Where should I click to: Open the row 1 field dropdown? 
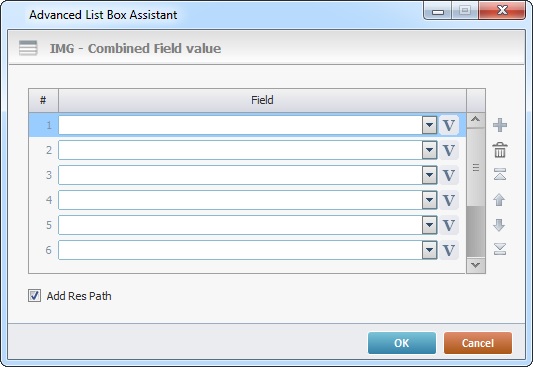[x=430, y=125]
